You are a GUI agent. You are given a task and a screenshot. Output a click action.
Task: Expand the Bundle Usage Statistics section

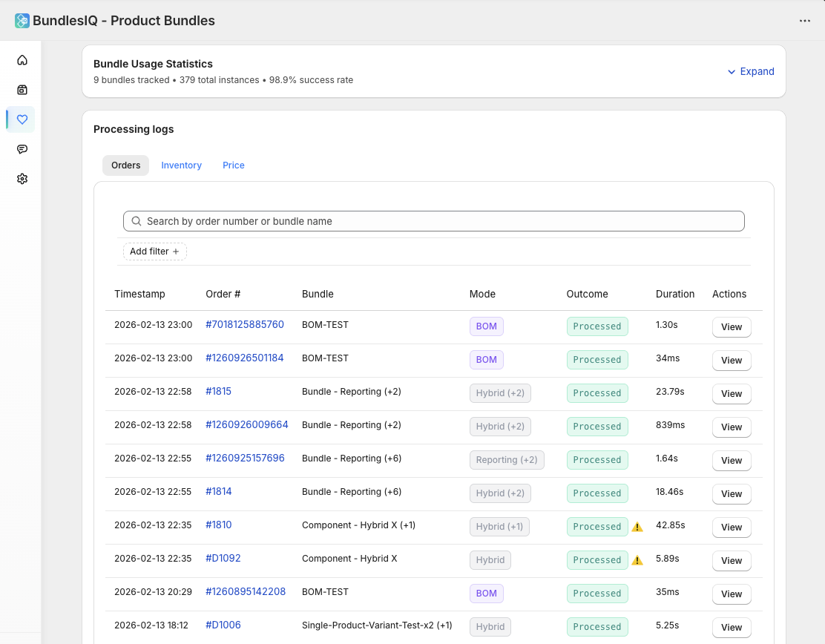tap(751, 71)
